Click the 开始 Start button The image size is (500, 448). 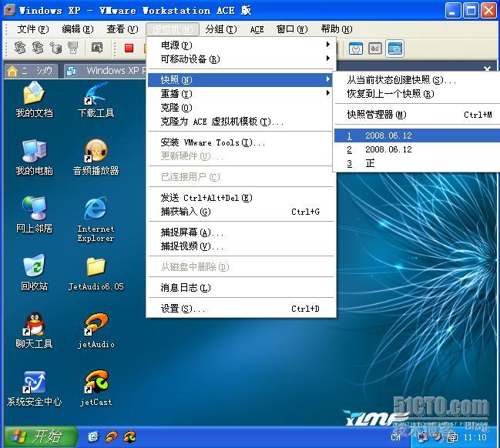click(40, 436)
